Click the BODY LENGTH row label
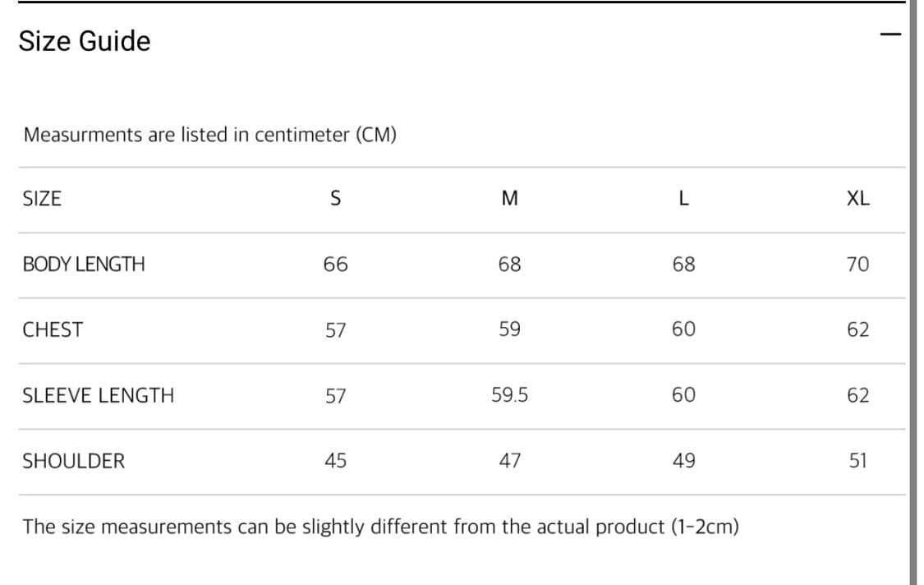Image resolution: width=924 pixels, height=585 pixels. tap(84, 265)
